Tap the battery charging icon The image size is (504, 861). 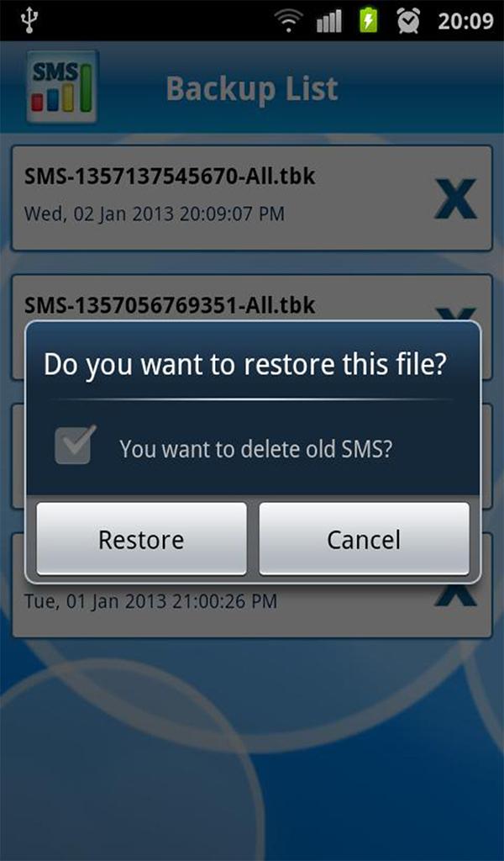(x=369, y=21)
